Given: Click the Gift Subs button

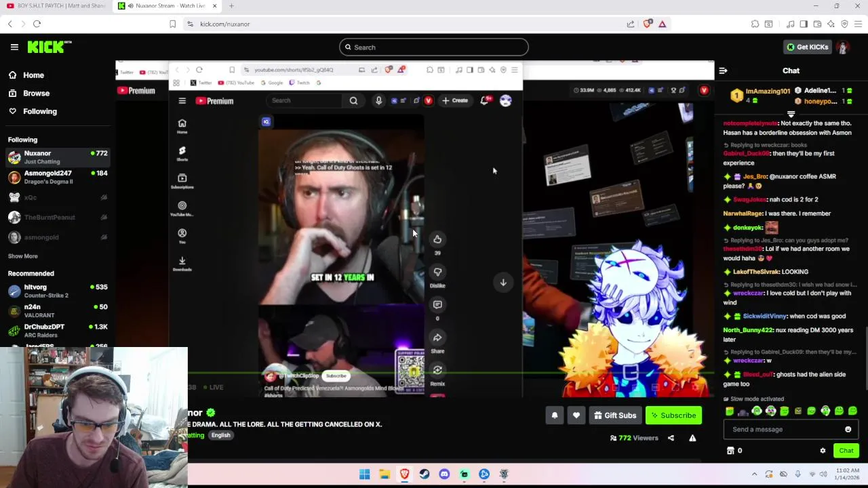Looking at the screenshot, I should pos(615,415).
